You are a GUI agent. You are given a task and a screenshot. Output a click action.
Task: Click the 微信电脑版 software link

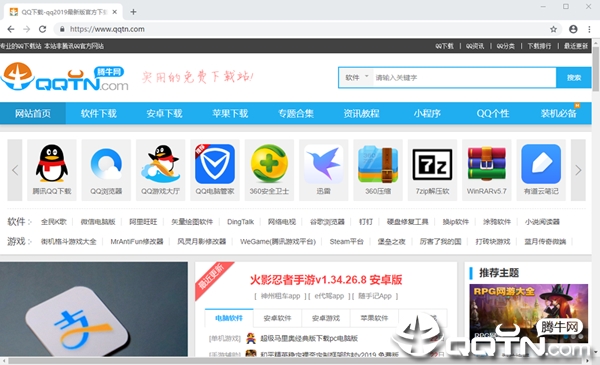pos(98,222)
